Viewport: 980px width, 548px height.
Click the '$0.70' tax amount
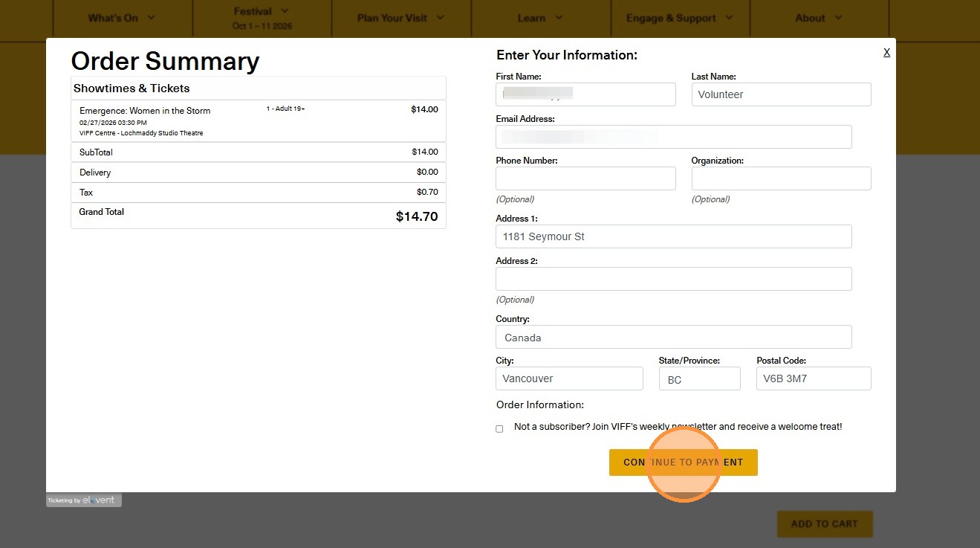point(427,192)
